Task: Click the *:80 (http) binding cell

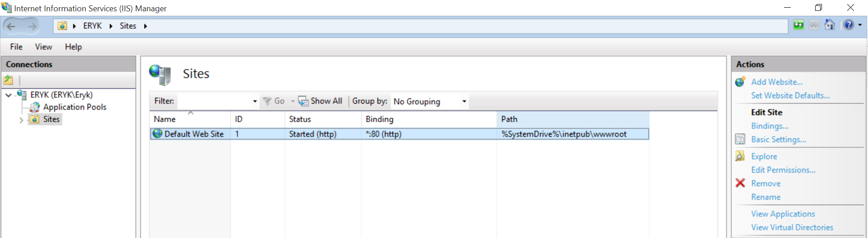Action: click(x=383, y=134)
